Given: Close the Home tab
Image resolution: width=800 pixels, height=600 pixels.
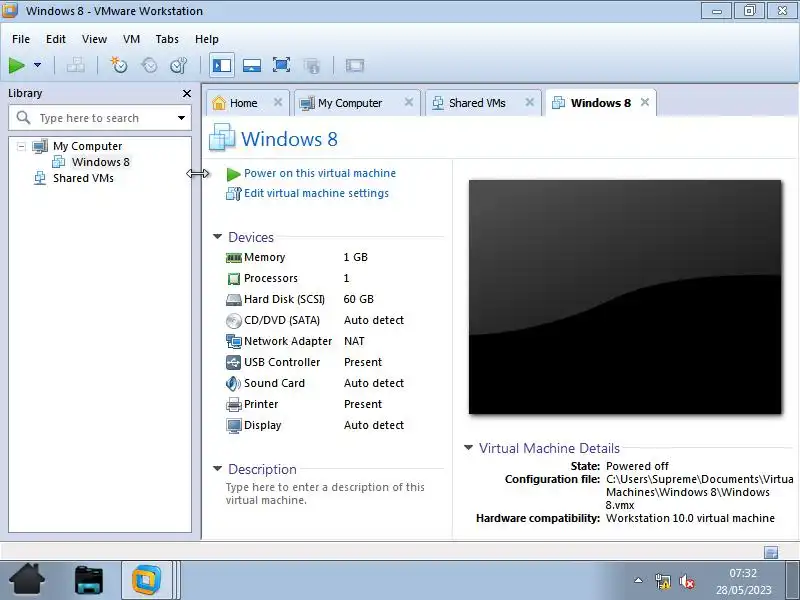Looking at the screenshot, I should [x=278, y=103].
